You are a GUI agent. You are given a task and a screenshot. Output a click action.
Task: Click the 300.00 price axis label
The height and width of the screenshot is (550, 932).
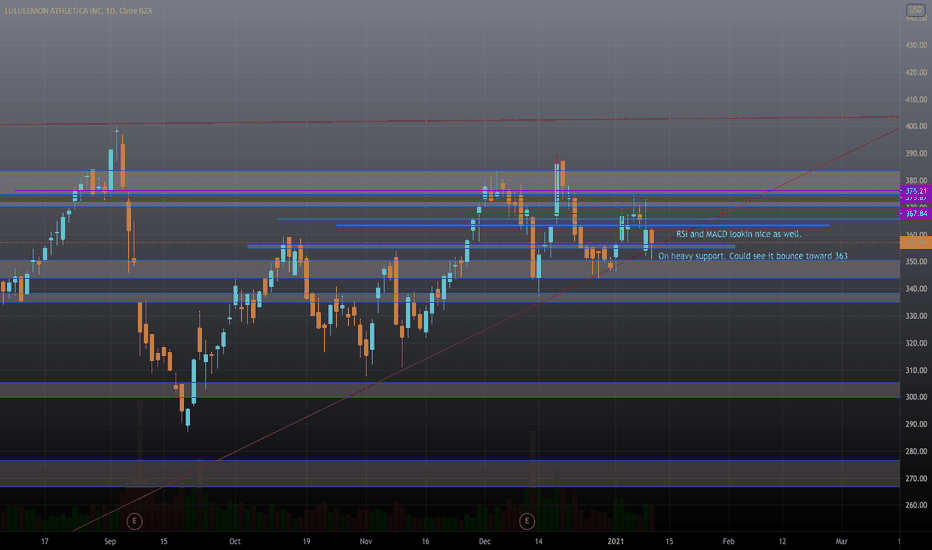point(916,397)
